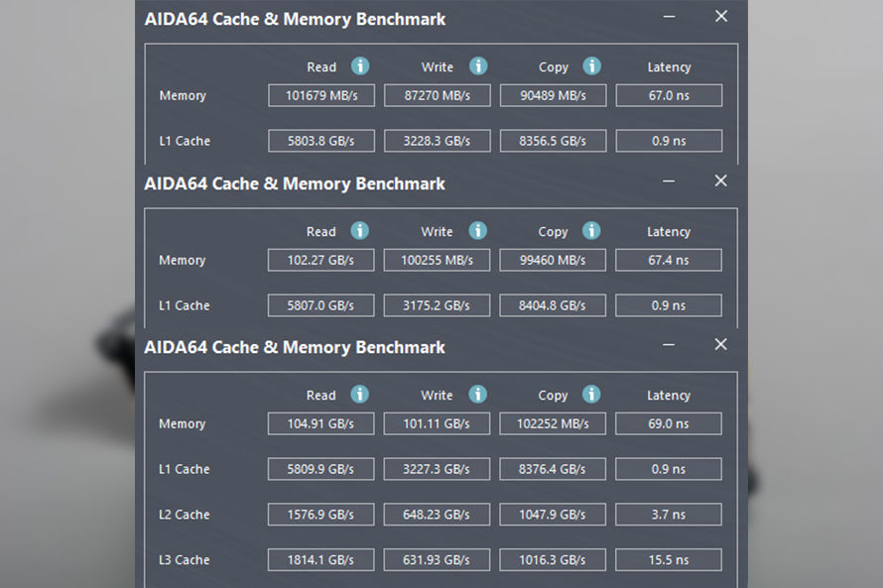Minimize the top AIDA64 benchmark window
The image size is (883, 588).
pos(669,17)
